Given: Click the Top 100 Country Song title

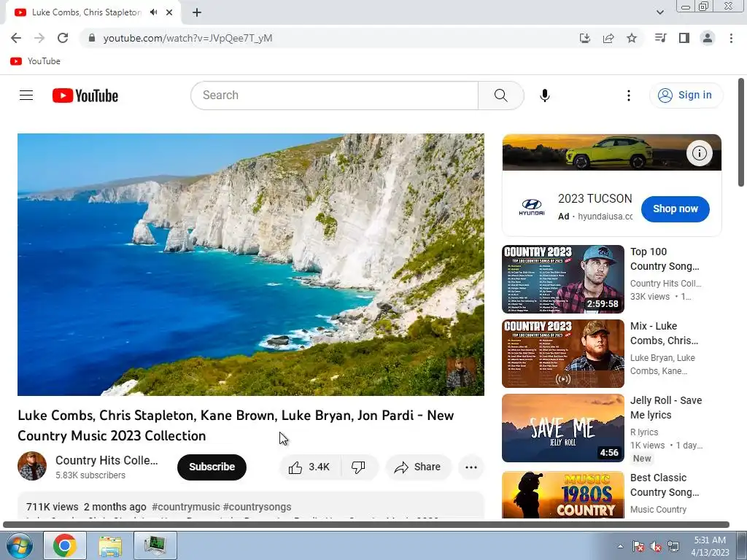Looking at the screenshot, I should click(665, 259).
